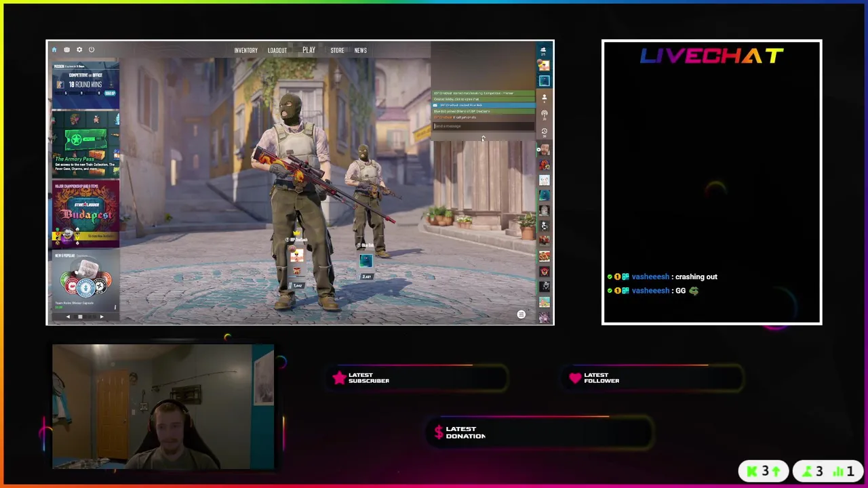Click the 'vasheeesh : crashing out' chat message
Image resolution: width=868 pixels, height=488 pixels.
(663, 277)
